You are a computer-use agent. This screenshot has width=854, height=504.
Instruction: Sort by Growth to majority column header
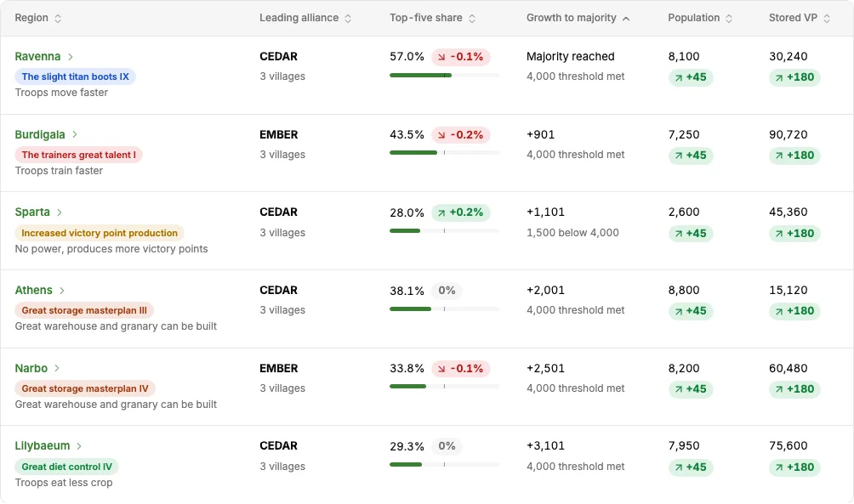coord(578,18)
